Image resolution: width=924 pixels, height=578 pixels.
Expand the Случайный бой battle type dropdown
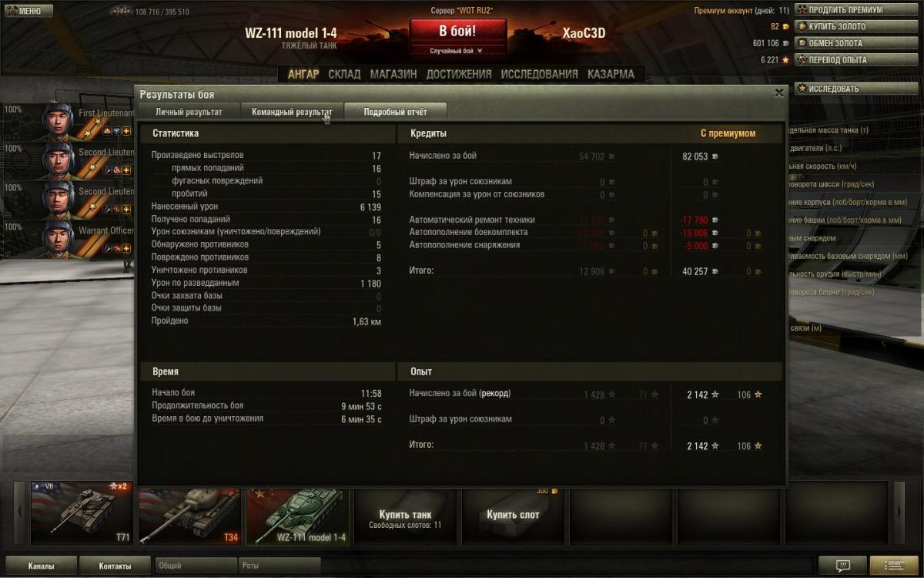pyautogui.click(x=457, y=51)
